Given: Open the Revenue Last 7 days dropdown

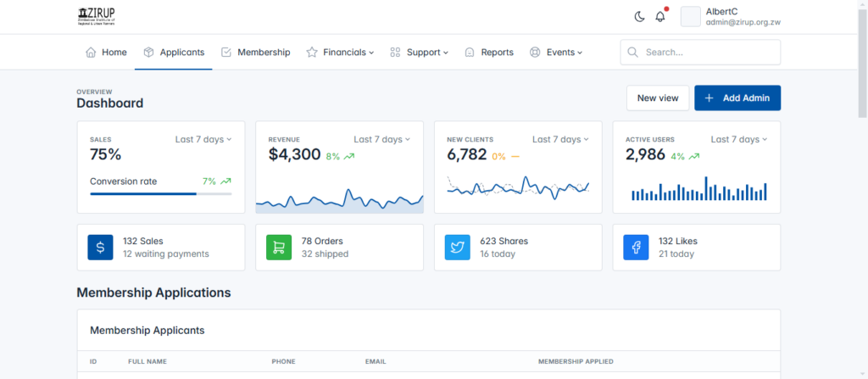Looking at the screenshot, I should tap(381, 139).
